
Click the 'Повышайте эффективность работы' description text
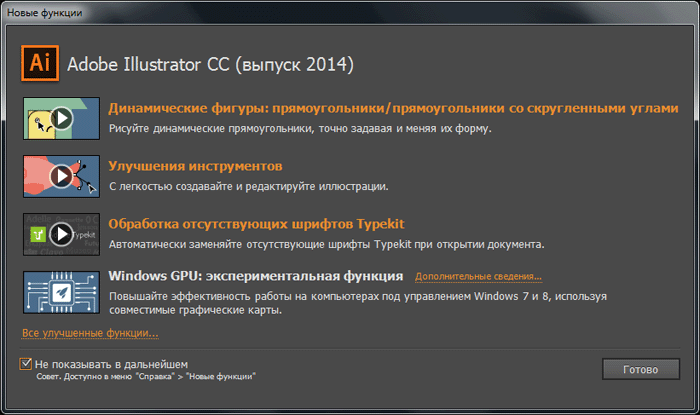point(358,303)
